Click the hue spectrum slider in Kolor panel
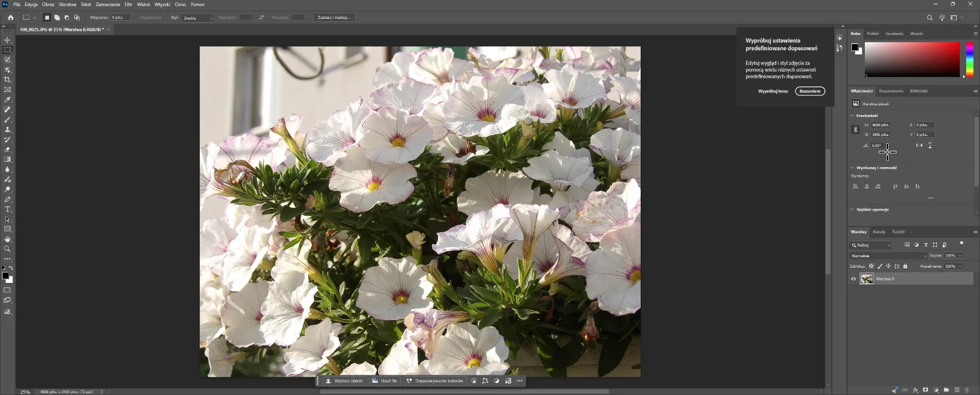Screen dimensions: 980x395 coord(970,59)
